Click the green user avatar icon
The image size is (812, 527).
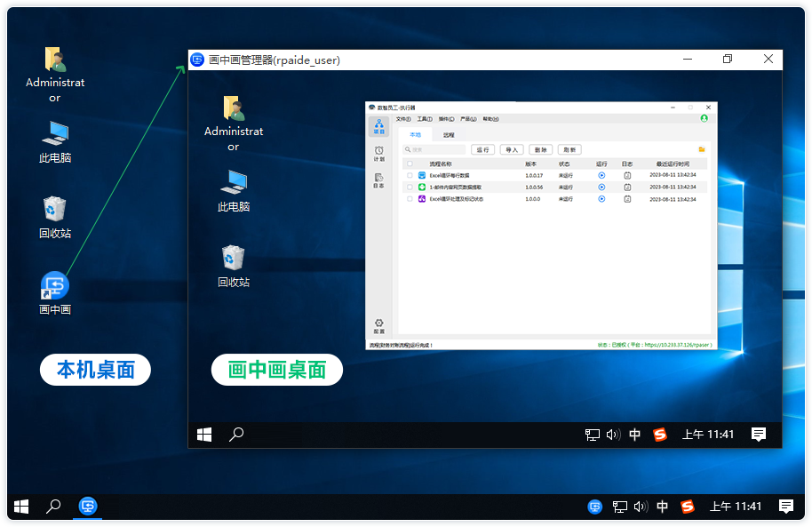704,118
